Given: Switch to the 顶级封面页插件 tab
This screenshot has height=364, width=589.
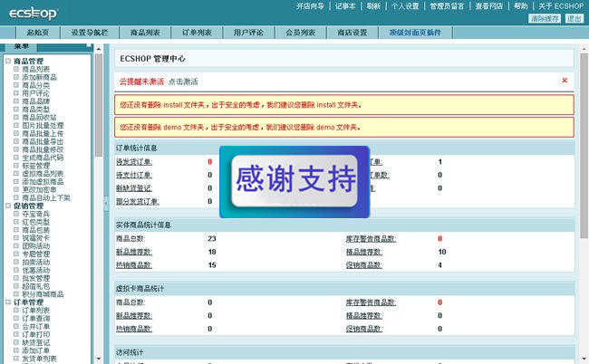Looking at the screenshot, I should (x=415, y=33).
